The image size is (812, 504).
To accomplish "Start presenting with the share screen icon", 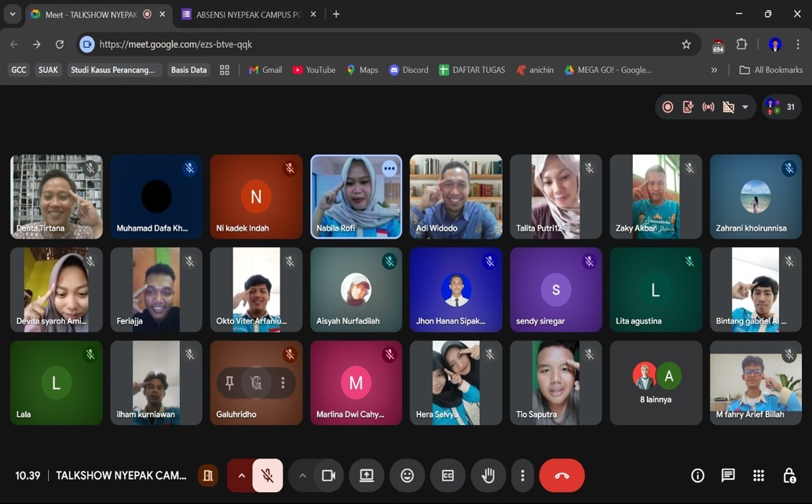I will click(366, 476).
